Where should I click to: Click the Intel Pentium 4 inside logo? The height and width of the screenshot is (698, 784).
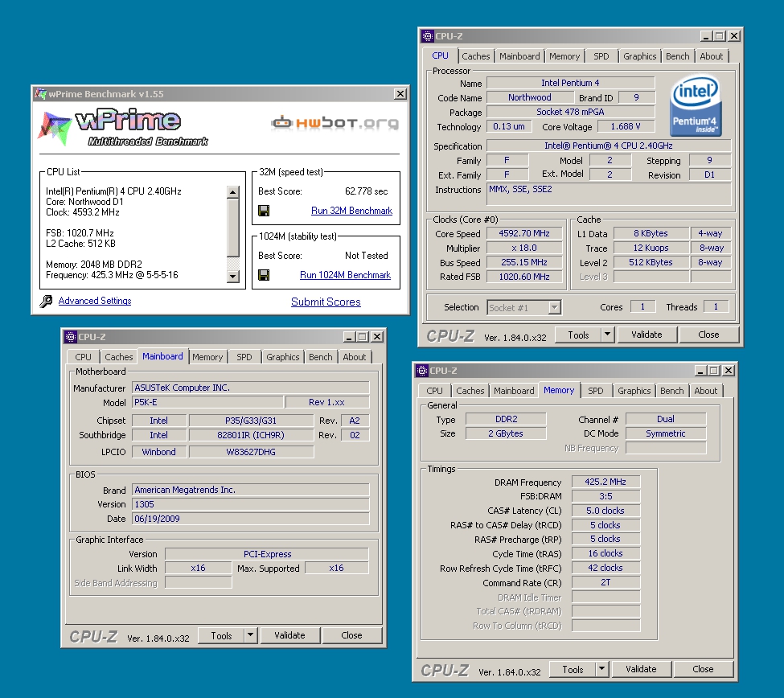coord(696,106)
